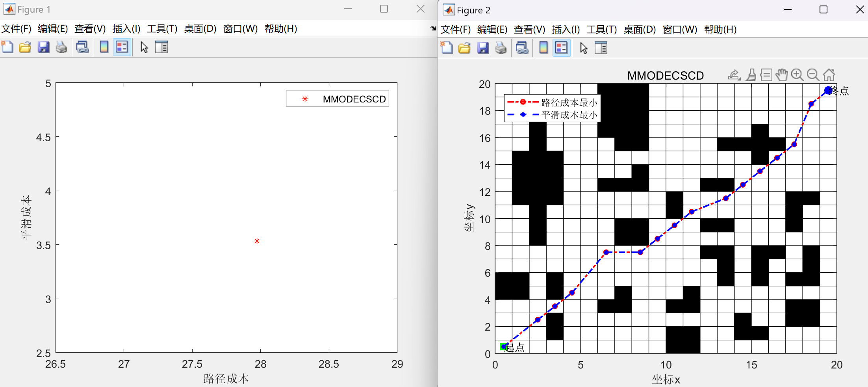Screen dimensions: 868x387
Task: Restore view with the home icon
Action: (x=829, y=74)
